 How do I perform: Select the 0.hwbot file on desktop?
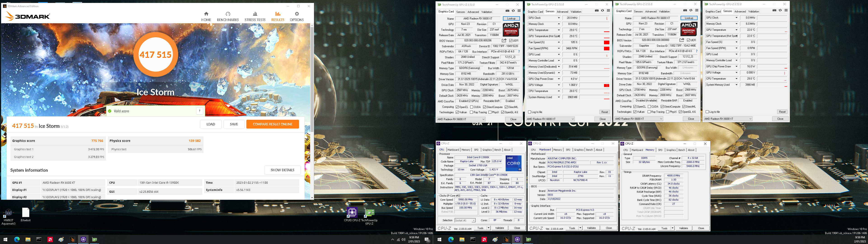tap(26, 215)
